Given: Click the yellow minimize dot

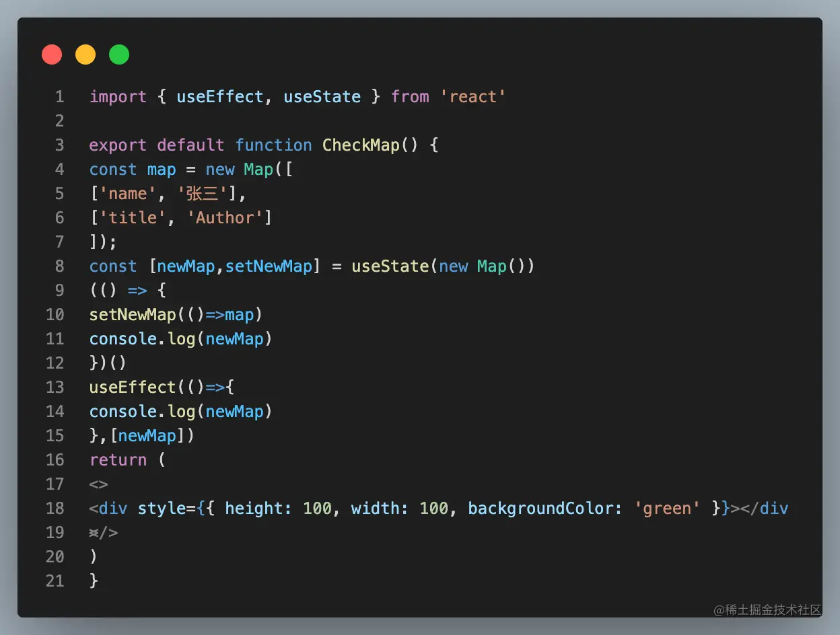Looking at the screenshot, I should (x=85, y=54).
